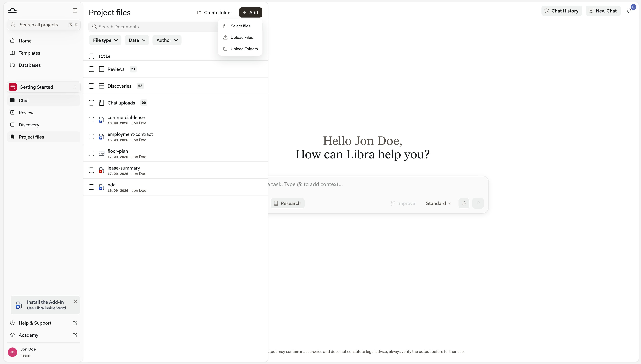The height and width of the screenshot is (364, 641).
Task: Open Help & Support external link icon
Action: click(x=75, y=323)
